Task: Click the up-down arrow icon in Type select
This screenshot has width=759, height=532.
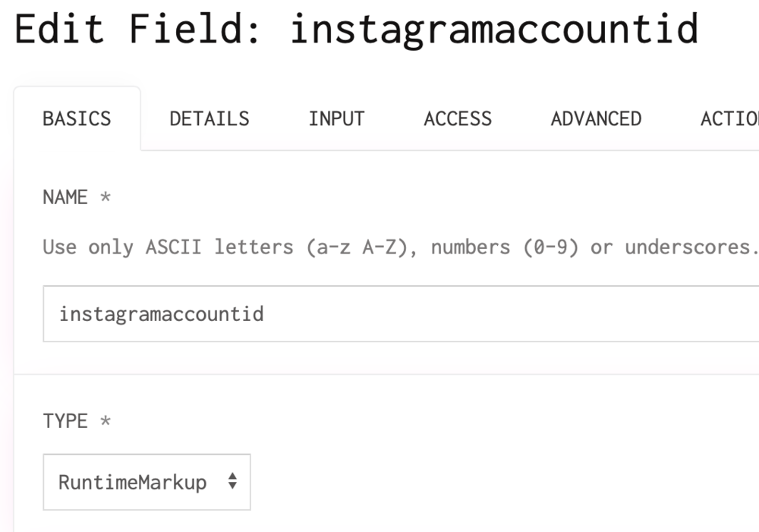Action: click(232, 482)
